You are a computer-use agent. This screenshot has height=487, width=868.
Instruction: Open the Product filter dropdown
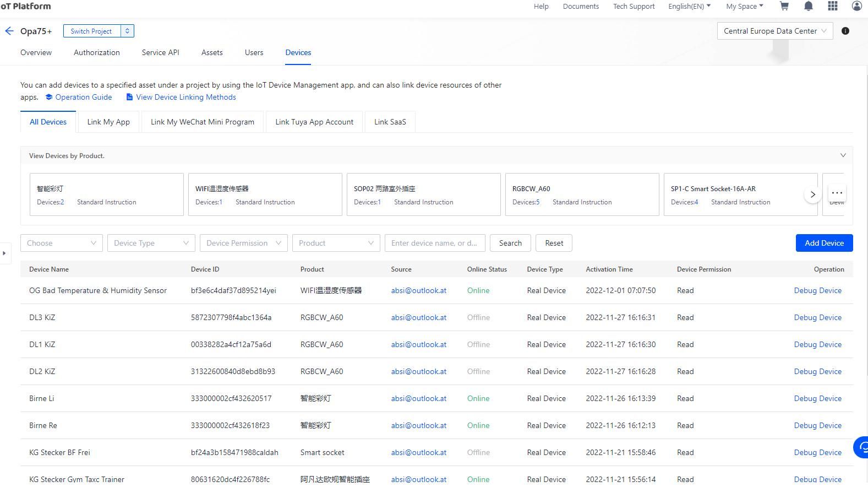click(336, 243)
